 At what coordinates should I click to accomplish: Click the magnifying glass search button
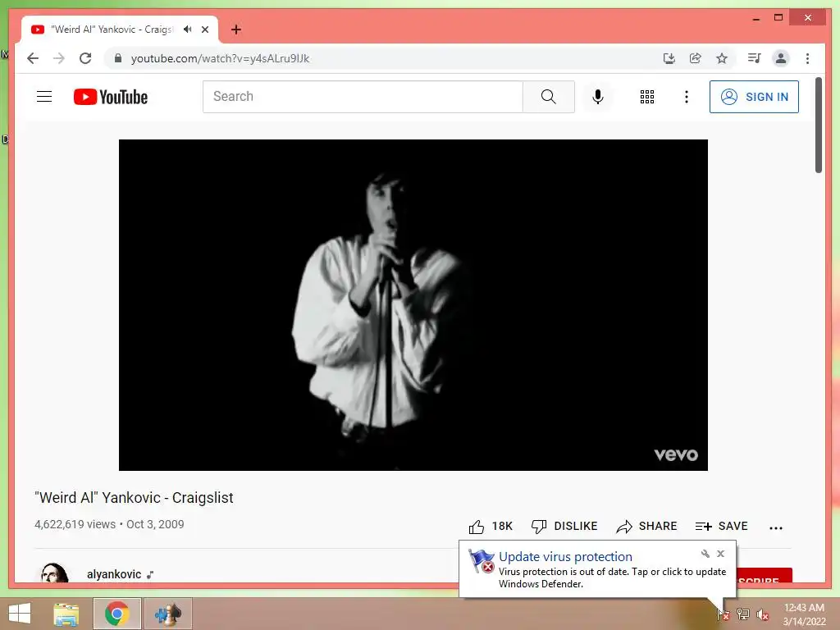coord(549,97)
